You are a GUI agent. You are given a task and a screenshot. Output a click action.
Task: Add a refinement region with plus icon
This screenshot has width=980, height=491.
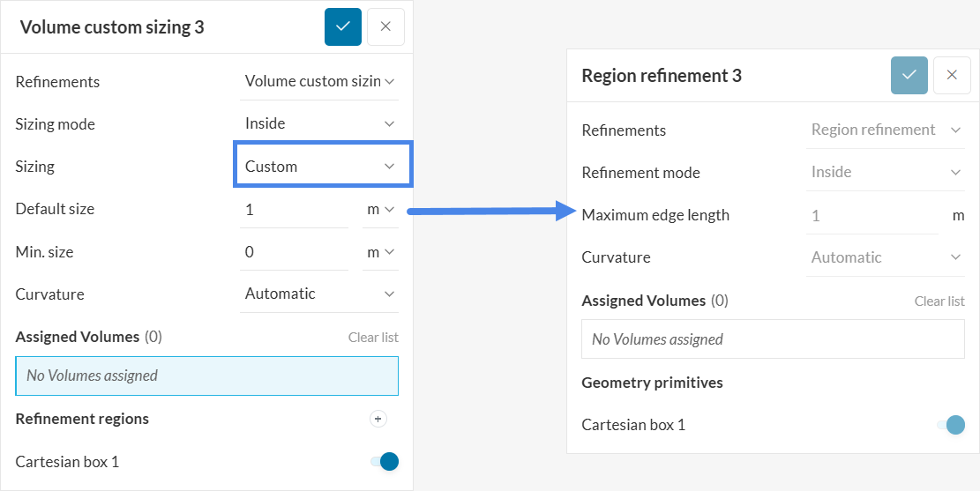click(378, 419)
